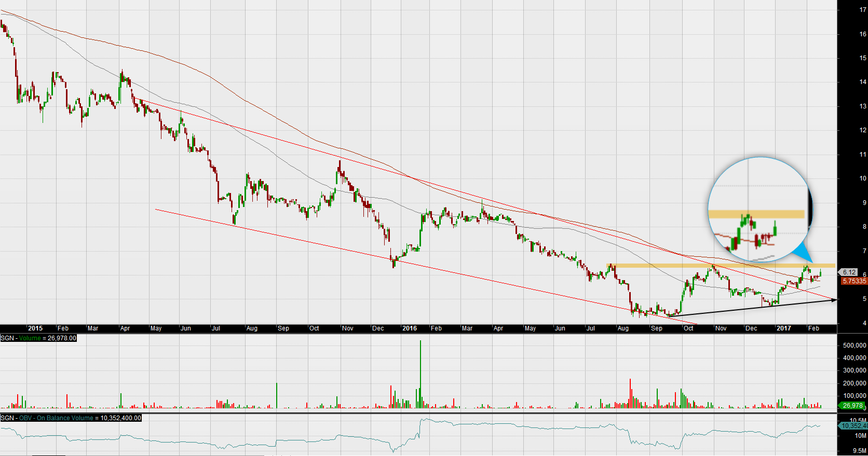The width and height of the screenshot is (868, 456).
Task: Click the circular magnifier callout
Action: point(758,209)
